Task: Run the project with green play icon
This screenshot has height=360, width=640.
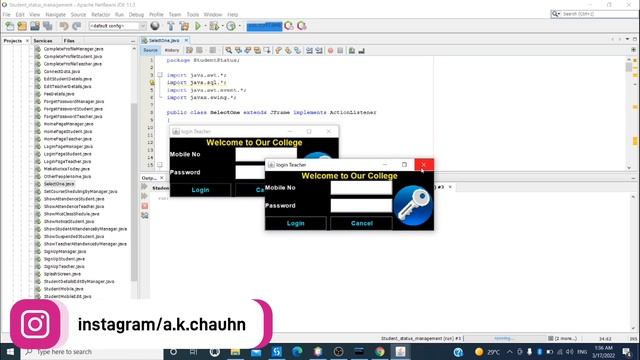Action: click(x=198, y=26)
